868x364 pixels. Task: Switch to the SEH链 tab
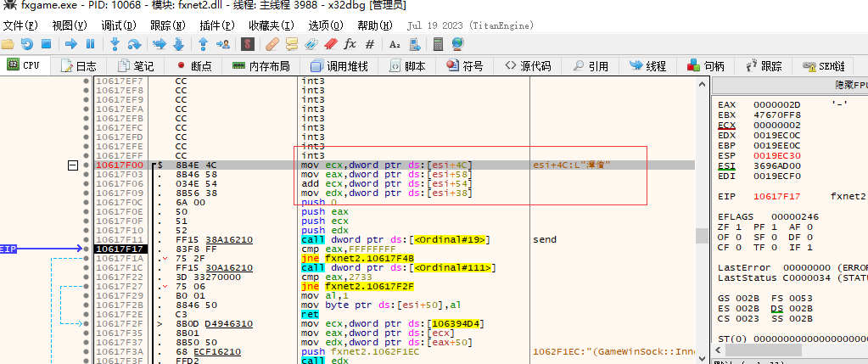click(824, 66)
